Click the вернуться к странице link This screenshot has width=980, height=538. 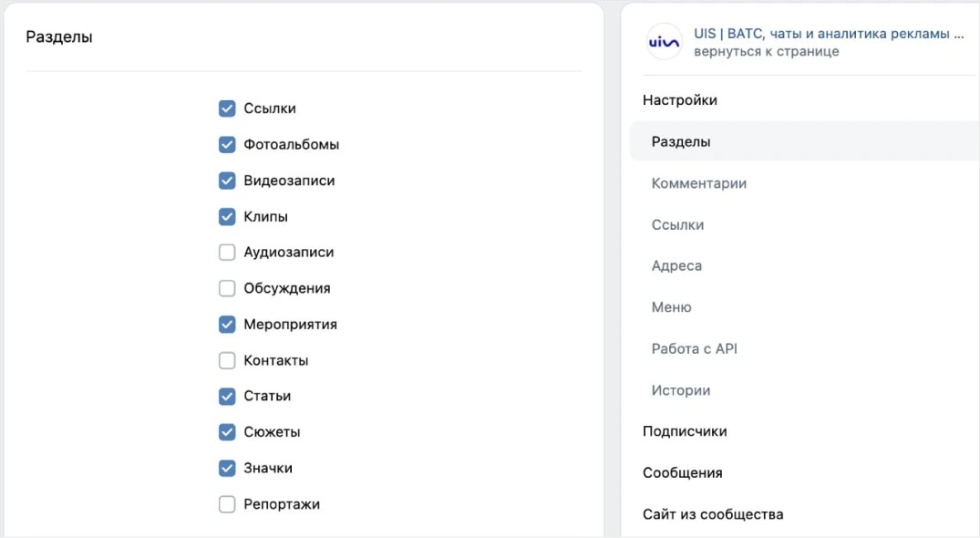[x=767, y=51]
